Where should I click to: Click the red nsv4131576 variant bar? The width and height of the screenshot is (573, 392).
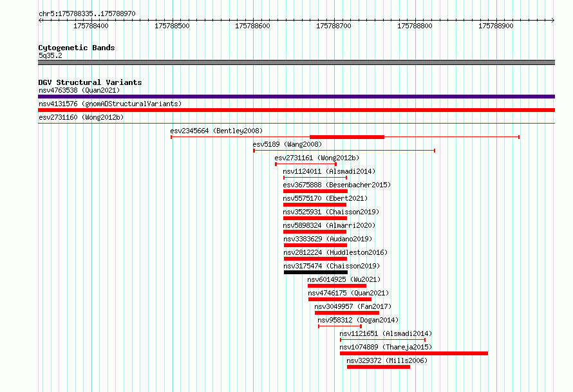point(296,110)
